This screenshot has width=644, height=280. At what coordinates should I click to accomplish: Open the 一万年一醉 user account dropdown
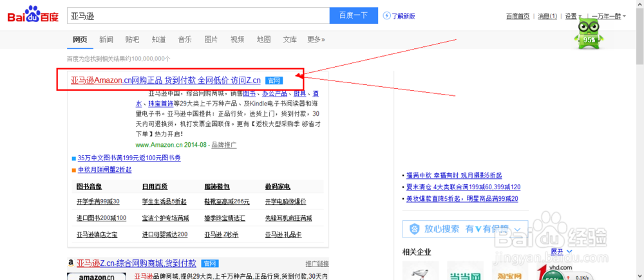(609, 16)
